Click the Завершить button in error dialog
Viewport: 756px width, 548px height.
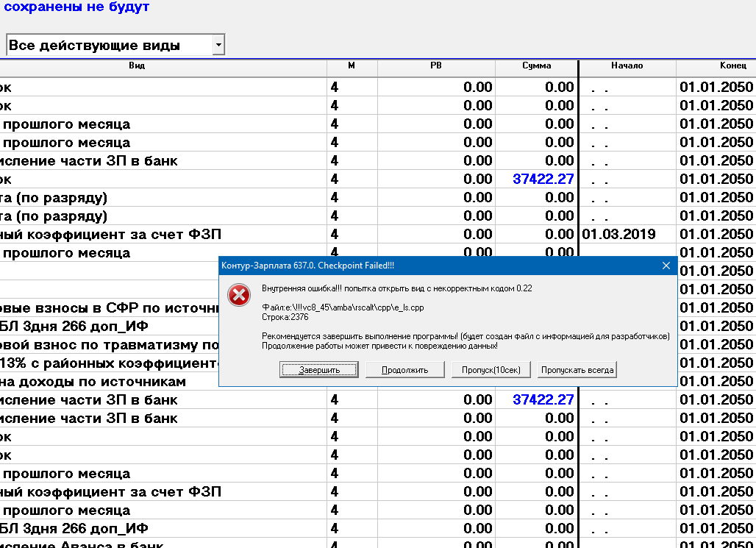click(x=319, y=369)
